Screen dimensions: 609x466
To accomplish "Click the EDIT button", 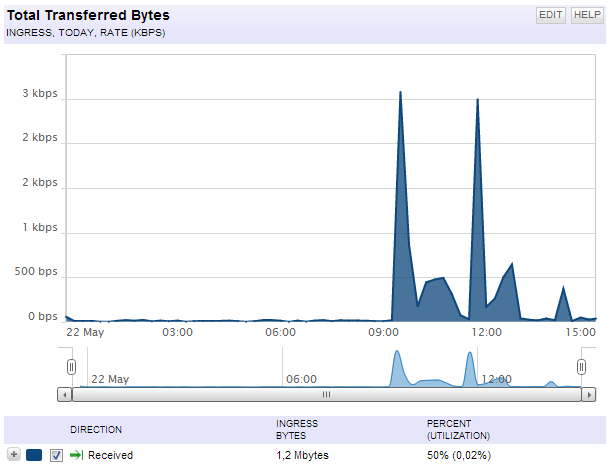I will coord(550,15).
